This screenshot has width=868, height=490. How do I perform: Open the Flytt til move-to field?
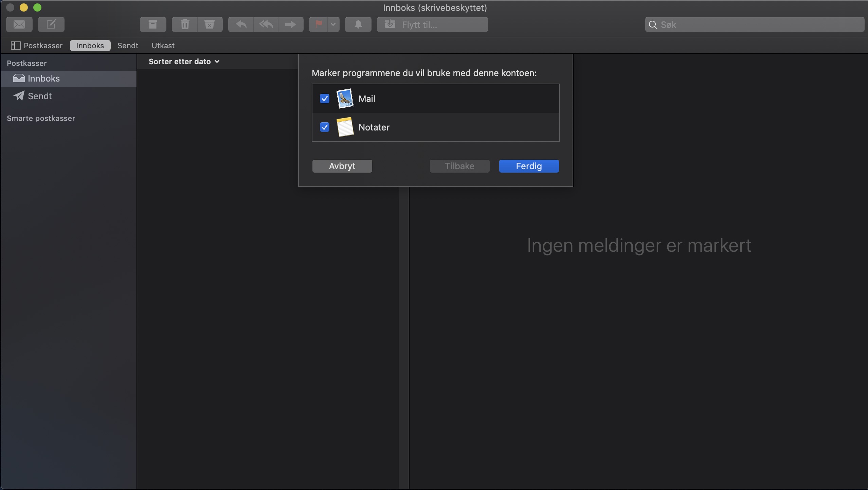[433, 24]
